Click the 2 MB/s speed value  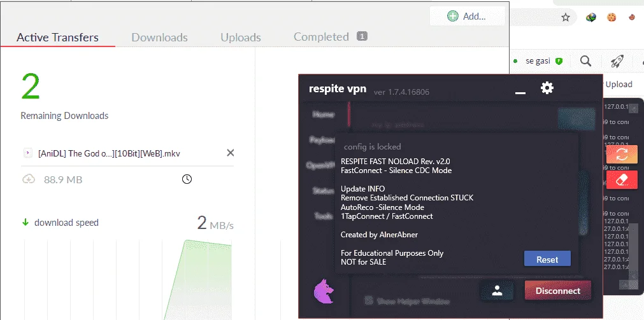(215, 223)
